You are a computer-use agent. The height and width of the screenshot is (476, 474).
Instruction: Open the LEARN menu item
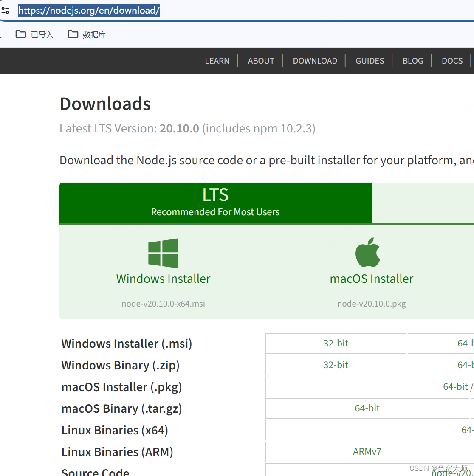point(217,61)
